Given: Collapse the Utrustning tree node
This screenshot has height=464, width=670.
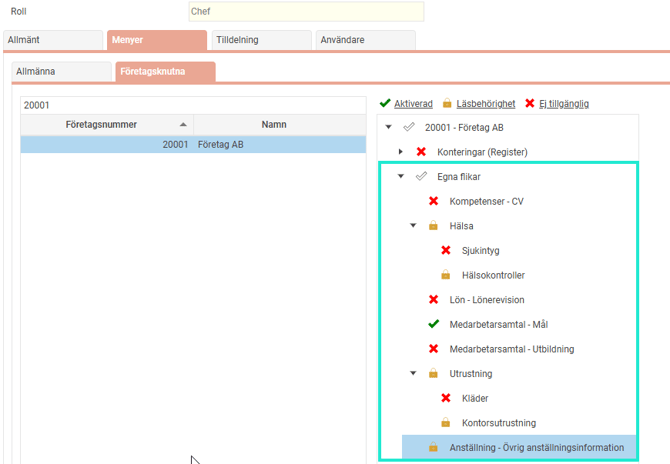Looking at the screenshot, I should (413, 374).
